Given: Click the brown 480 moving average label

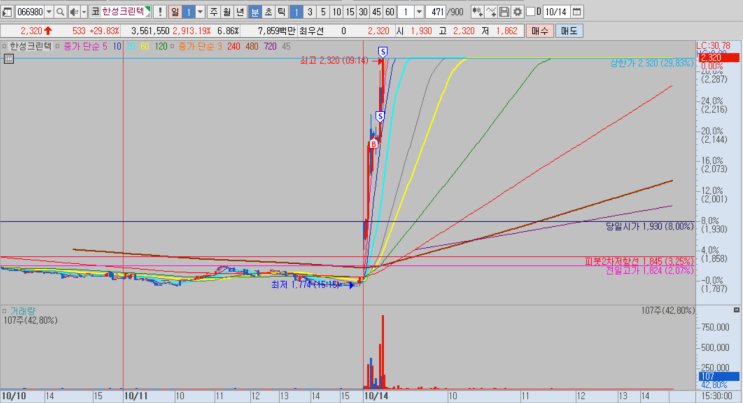Looking at the screenshot, I should 252,46.
